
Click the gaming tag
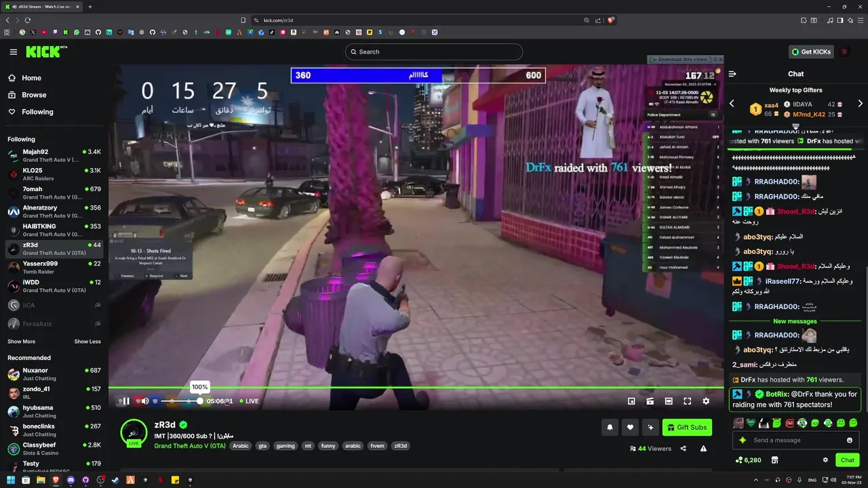point(285,446)
